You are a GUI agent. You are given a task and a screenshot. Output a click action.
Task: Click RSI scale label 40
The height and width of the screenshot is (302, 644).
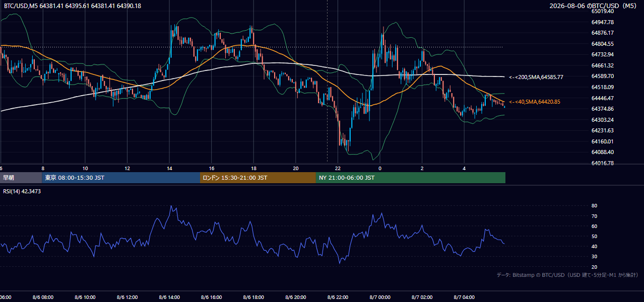click(594, 246)
